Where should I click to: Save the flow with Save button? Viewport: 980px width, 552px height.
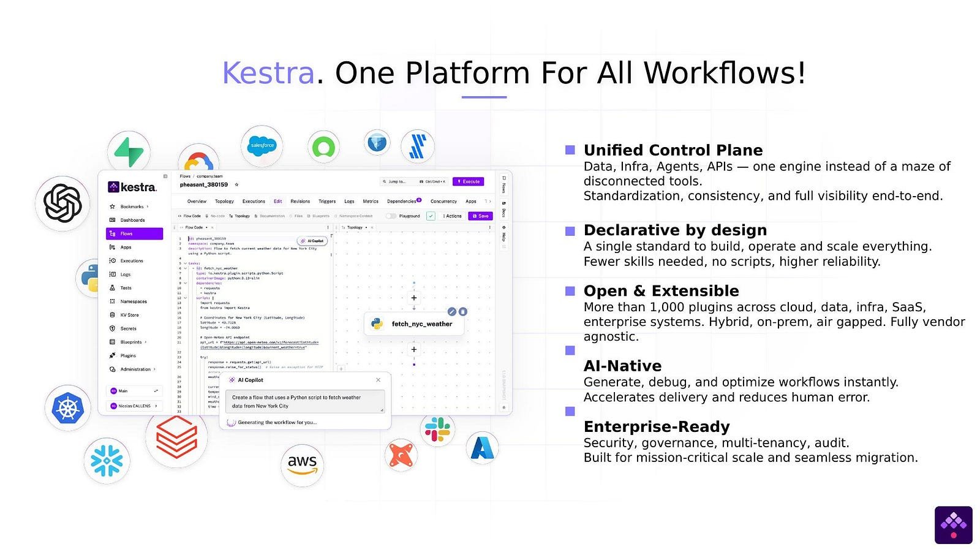tap(480, 216)
